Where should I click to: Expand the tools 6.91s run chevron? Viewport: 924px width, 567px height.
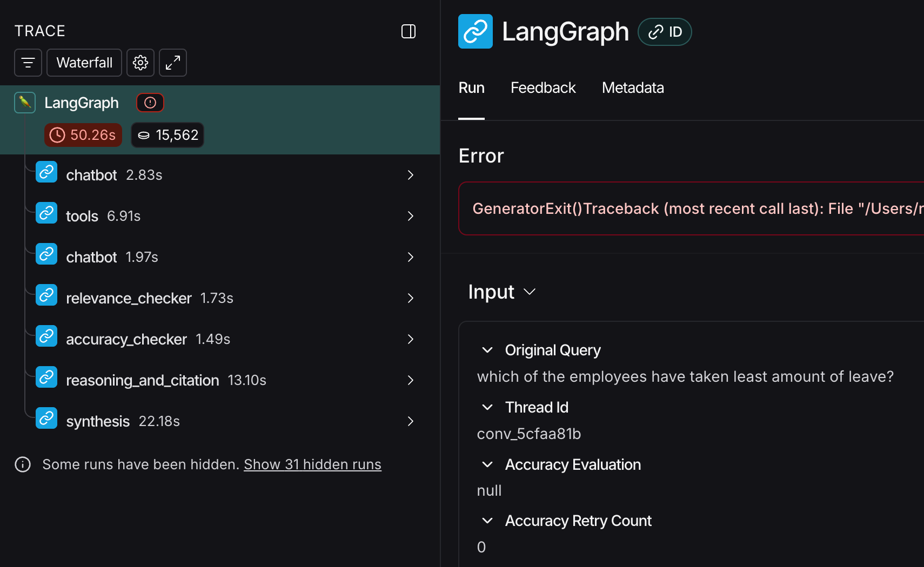[411, 216]
